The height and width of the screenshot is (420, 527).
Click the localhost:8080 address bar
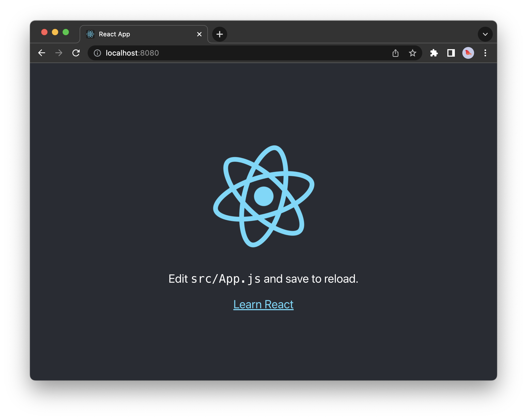(241, 53)
